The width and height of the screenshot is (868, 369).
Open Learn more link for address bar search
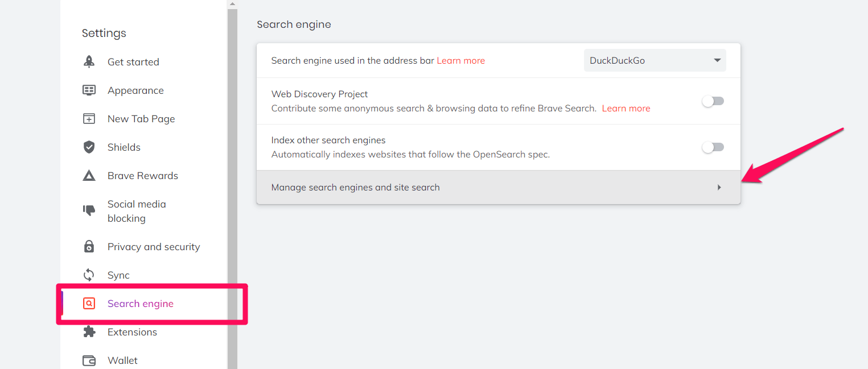coord(460,60)
